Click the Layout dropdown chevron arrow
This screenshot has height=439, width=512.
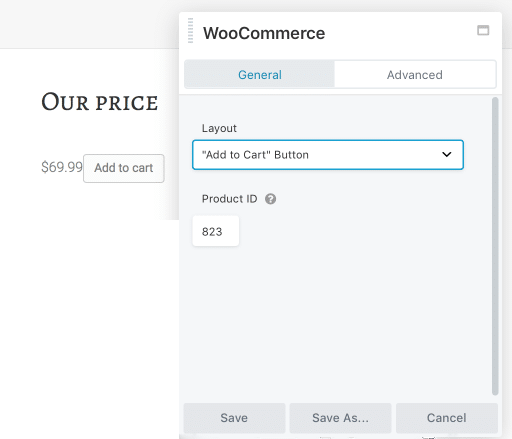[447, 155]
